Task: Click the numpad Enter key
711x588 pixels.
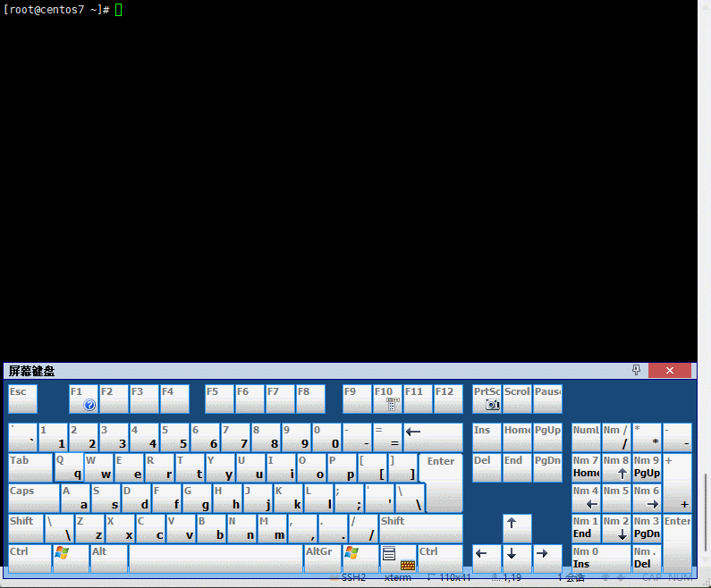Action: [677, 543]
